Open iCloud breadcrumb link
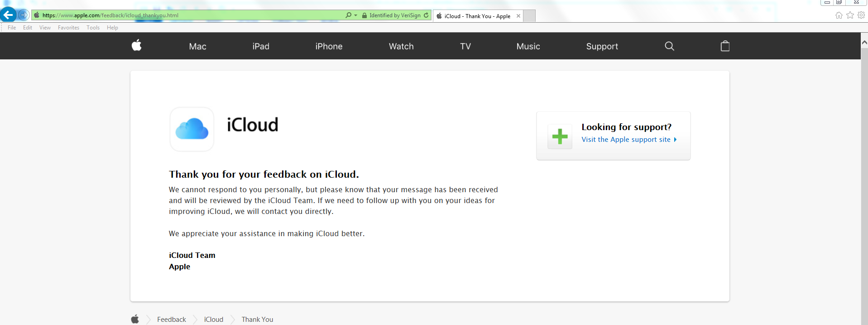868x325 pixels. (x=214, y=320)
